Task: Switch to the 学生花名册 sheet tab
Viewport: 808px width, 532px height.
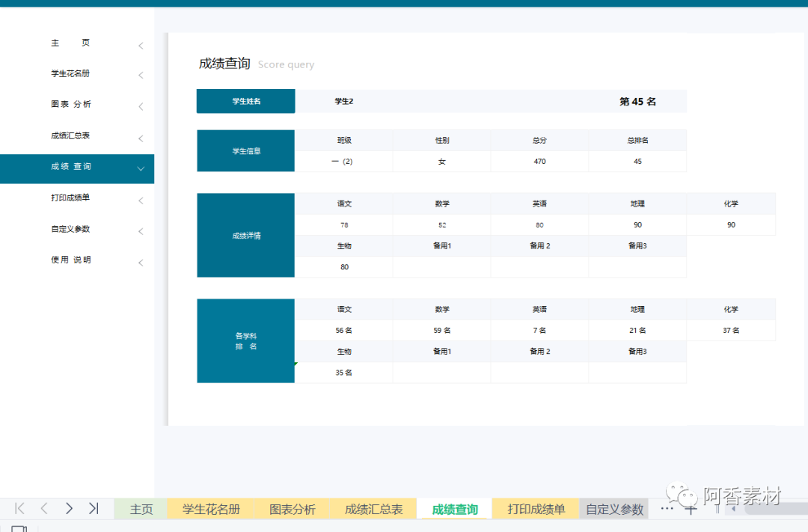Action: [211, 510]
